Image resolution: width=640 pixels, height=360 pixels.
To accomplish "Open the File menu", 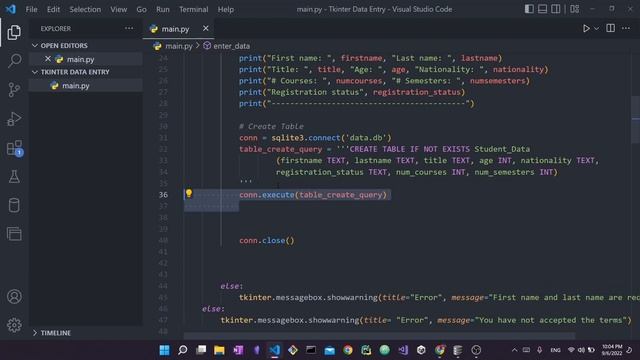I will [31, 9].
